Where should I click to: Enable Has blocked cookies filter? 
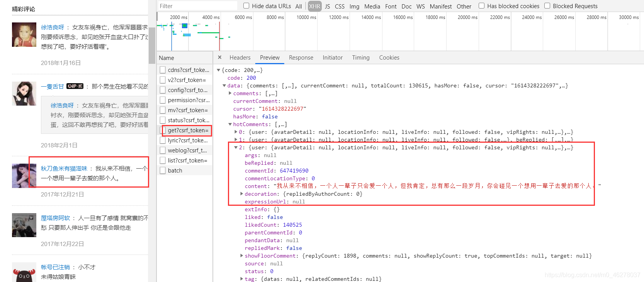pos(481,6)
